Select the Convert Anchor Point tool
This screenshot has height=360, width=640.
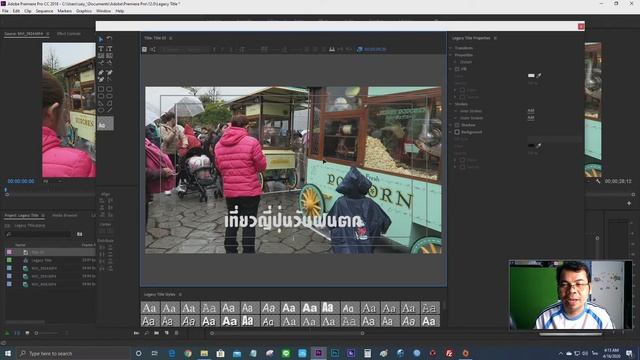(x=109, y=79)
